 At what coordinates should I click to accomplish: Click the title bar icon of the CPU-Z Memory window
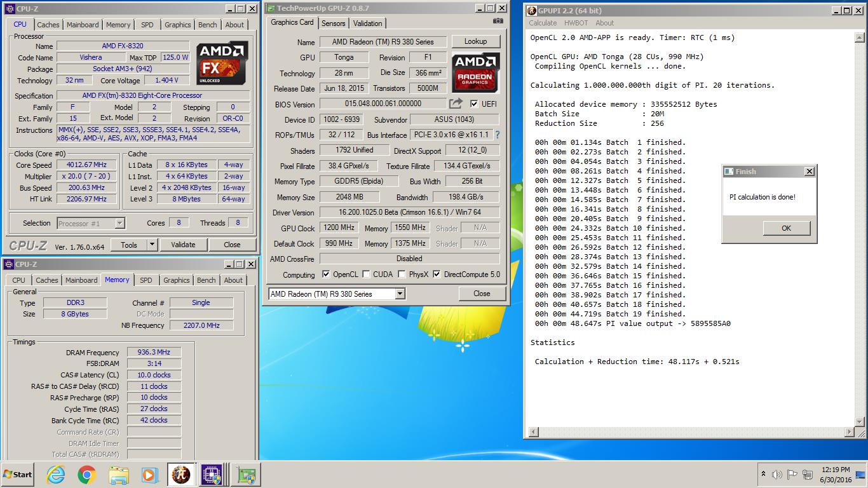(x=9, y=264)
